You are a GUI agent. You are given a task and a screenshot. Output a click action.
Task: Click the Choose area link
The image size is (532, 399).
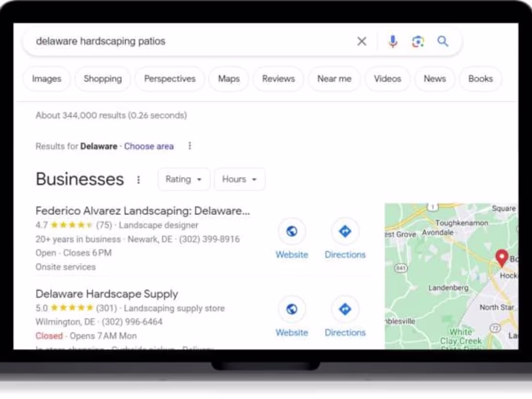click(x=148, y=146)
